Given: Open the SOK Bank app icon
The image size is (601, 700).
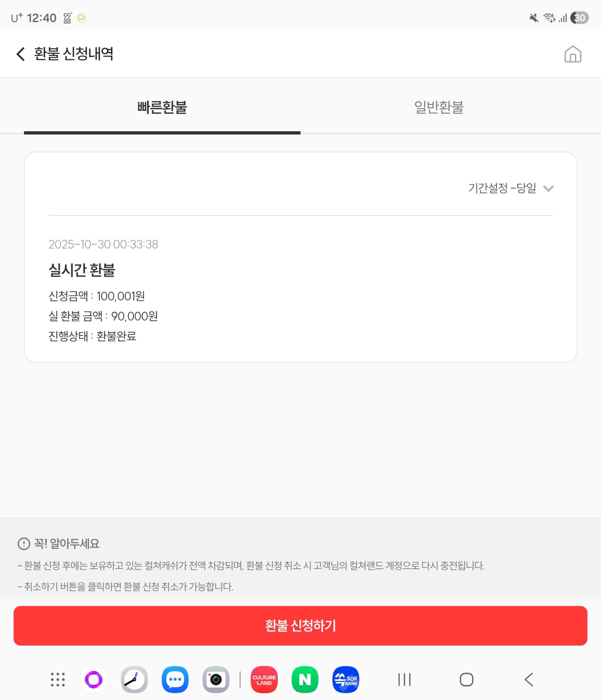Looking at the screenshot, I should pyautogui.click(x=346, y=680).
